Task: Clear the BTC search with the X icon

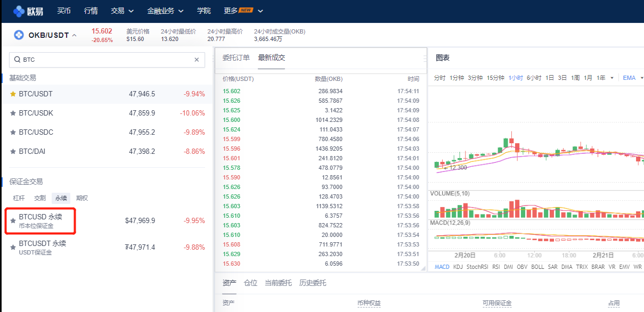Action: (x=197, y=60)
